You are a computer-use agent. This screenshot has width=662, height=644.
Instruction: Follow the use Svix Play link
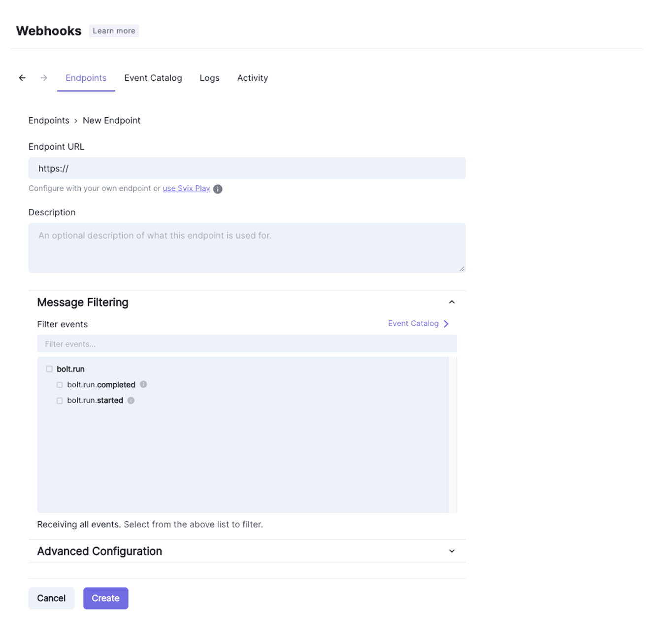(x=186, y=188)
